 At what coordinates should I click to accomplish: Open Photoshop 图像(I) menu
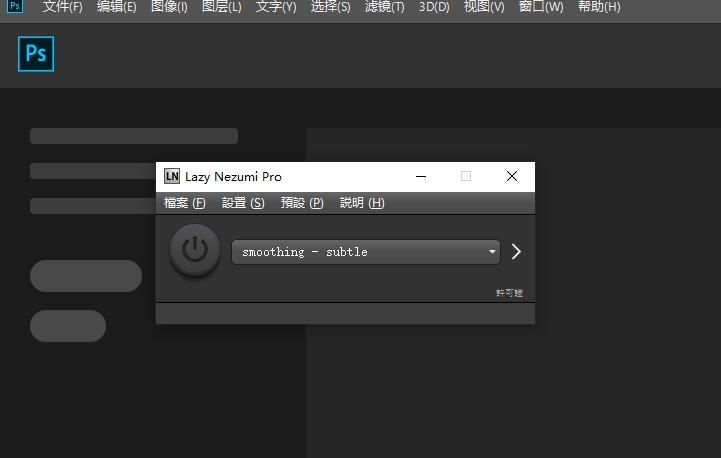click(169, 7)
